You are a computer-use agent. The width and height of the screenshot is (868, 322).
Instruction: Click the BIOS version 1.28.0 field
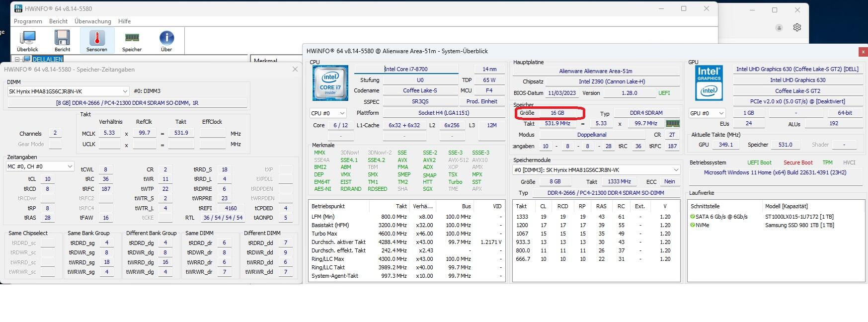pyautogui.click(x=629, y=93)
